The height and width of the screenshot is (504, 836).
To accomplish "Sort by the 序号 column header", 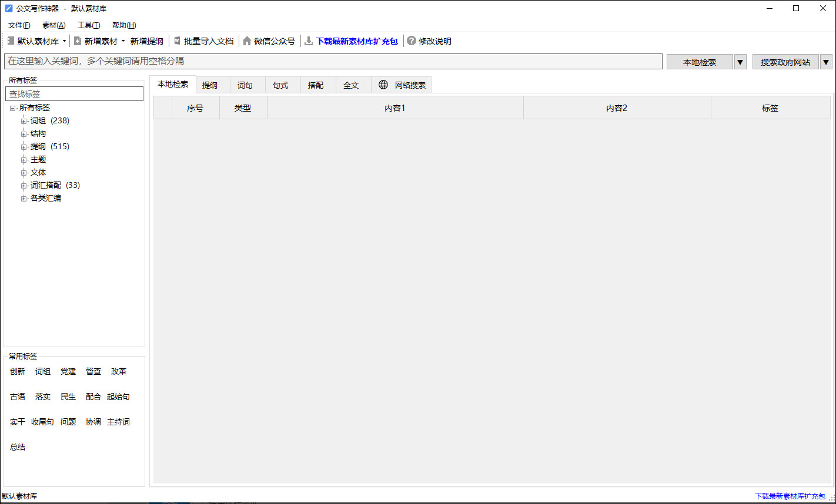I will (195, 108).
